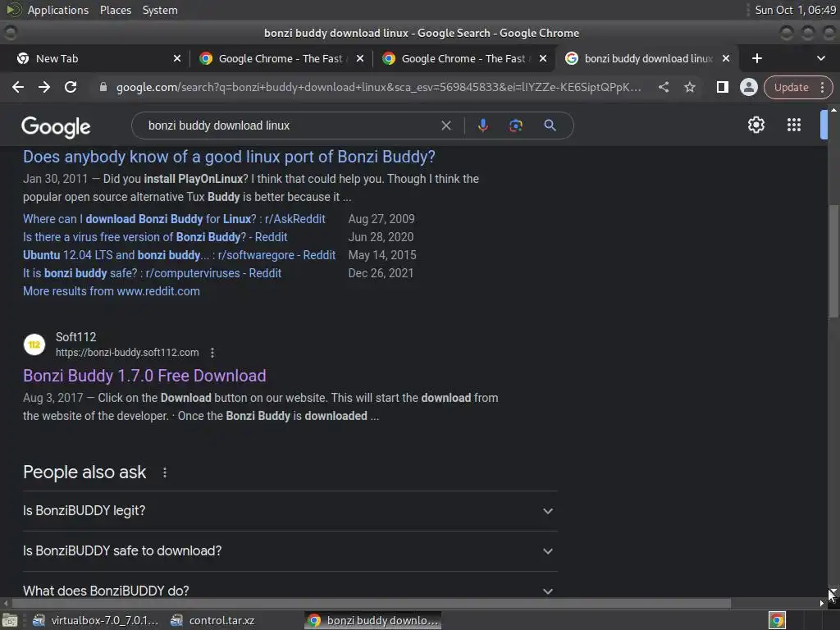The width and height of the screenshot is (840, 630).
Task: Open the Chrome profile avatar
Action: [x=748, y=87]
